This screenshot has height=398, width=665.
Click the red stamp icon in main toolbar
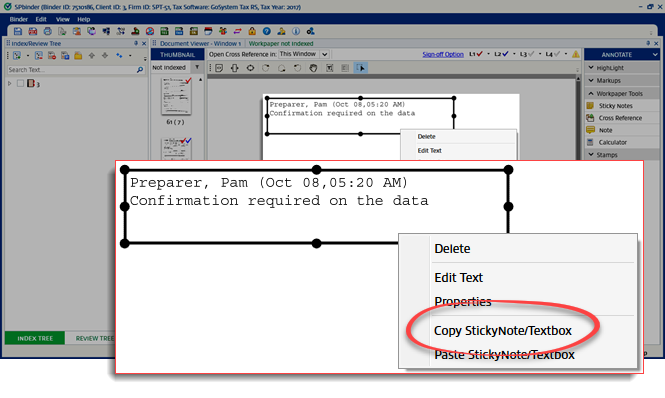(135, 31)
